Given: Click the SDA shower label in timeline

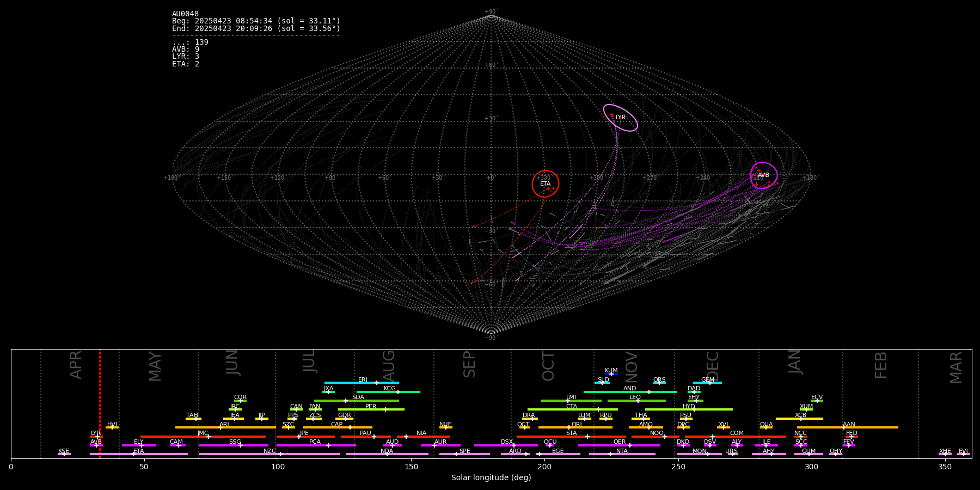Looking at the screenshot, I should (x=358, y=397).
